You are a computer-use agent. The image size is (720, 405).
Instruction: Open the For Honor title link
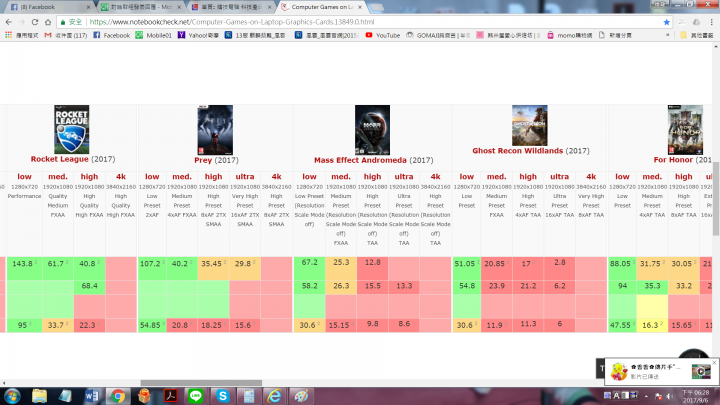[673, 160]
